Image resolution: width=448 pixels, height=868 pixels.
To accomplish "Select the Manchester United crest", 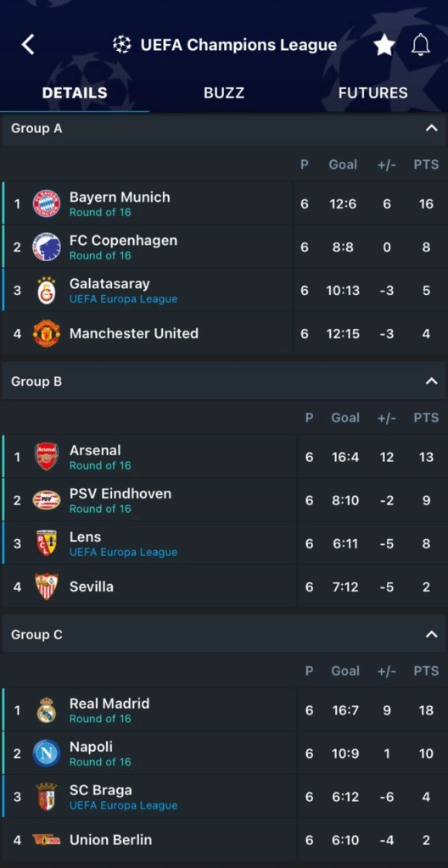I will pyautogui.click(x=47, y=333).
